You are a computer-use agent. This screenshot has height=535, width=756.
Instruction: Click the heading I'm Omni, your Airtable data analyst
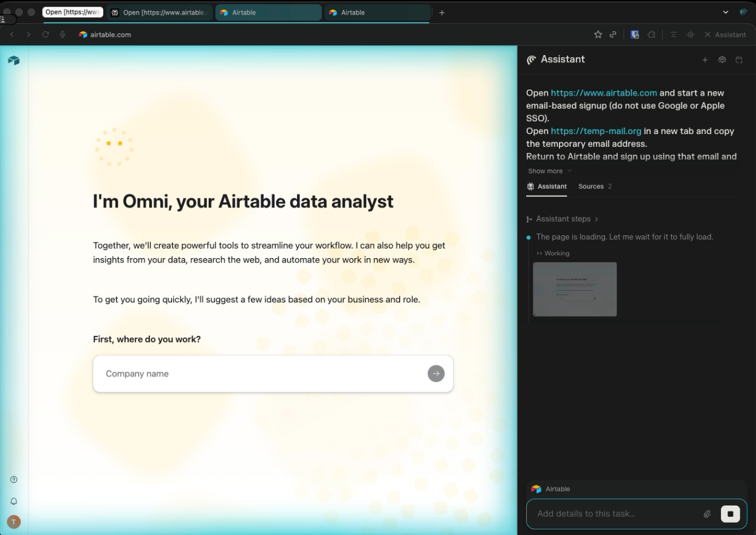tap(243, 201)
